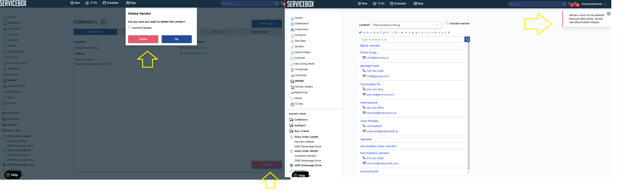This screenshot has width=644, height=195.
Task: Click Job Sites pin icon in right sidebar
Action: tap(292, 41)
